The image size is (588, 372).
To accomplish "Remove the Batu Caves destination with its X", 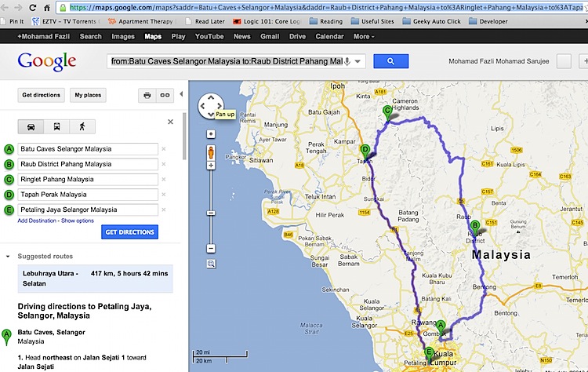I will click(164, 149).
